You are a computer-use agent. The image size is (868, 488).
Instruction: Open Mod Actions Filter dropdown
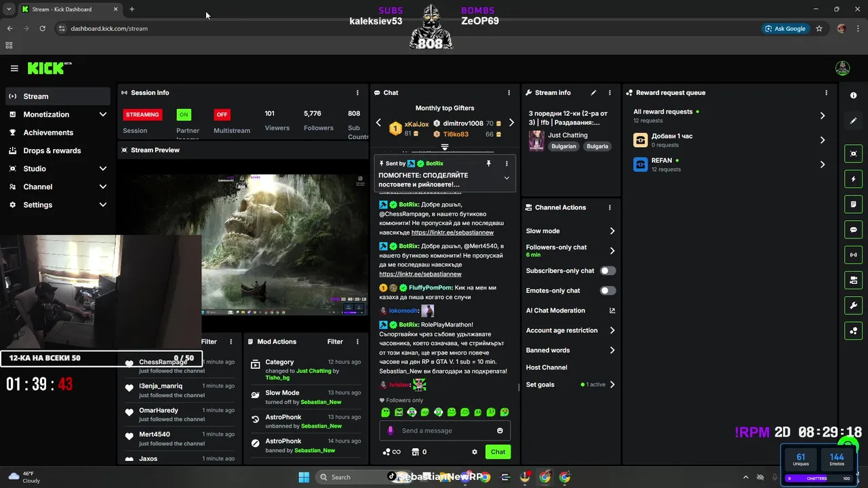tap(335, 342)
